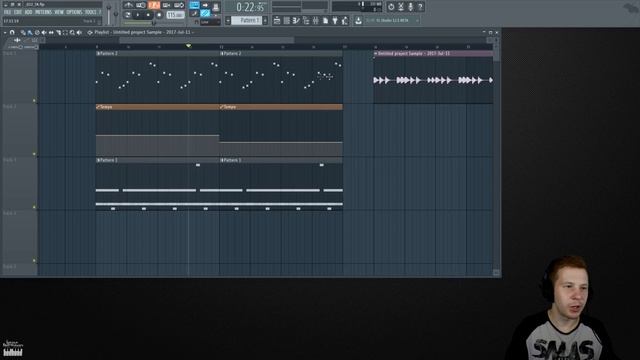The width and height of the screenshot is (640, 360).
Task: Click the playlist snap magnet icon
Action: coord(12,32)
